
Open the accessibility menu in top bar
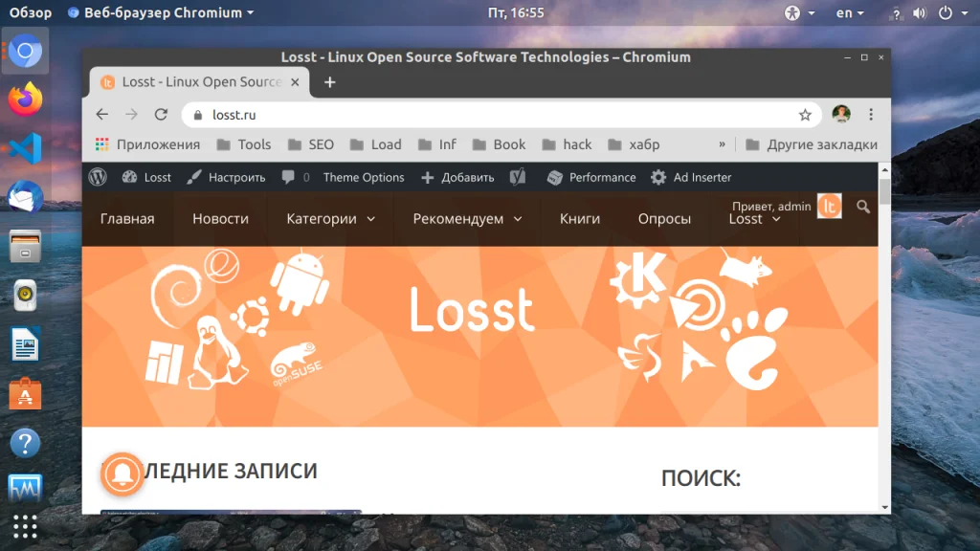click(799, 12)
